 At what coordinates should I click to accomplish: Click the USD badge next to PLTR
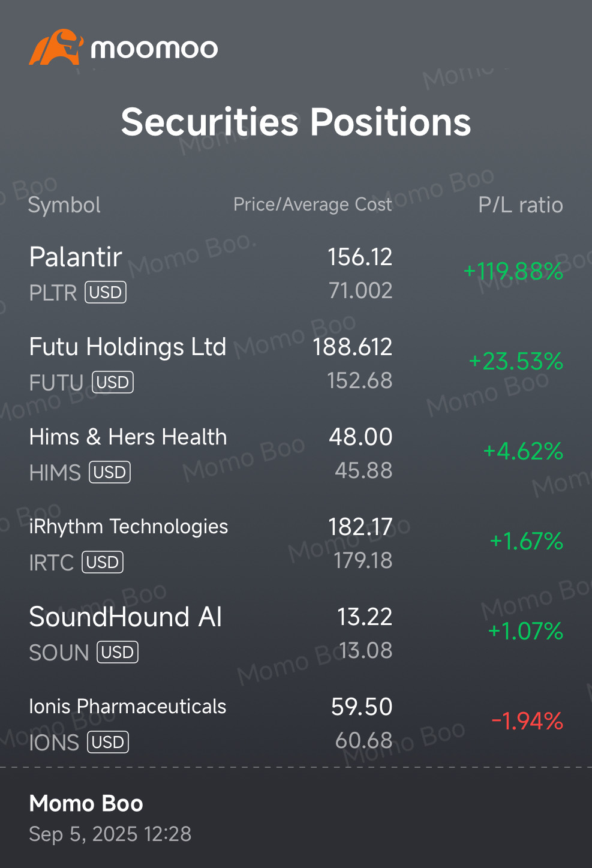coord(106,292)
